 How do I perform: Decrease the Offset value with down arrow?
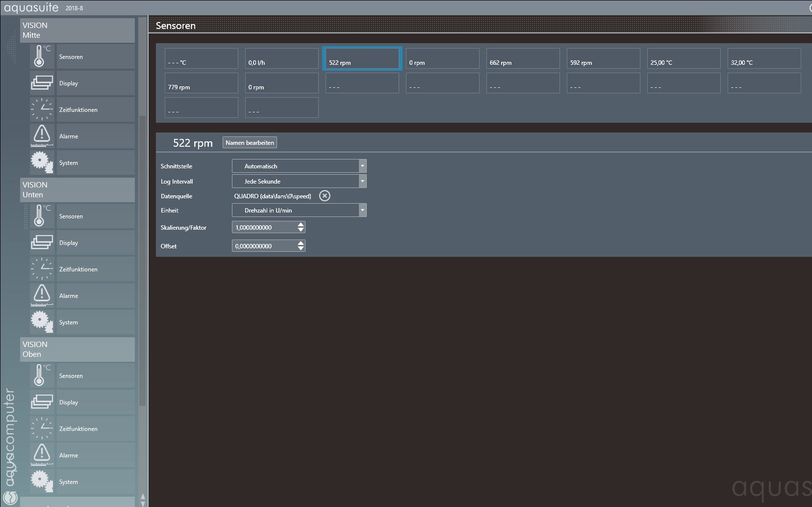(x=301, y=249)
